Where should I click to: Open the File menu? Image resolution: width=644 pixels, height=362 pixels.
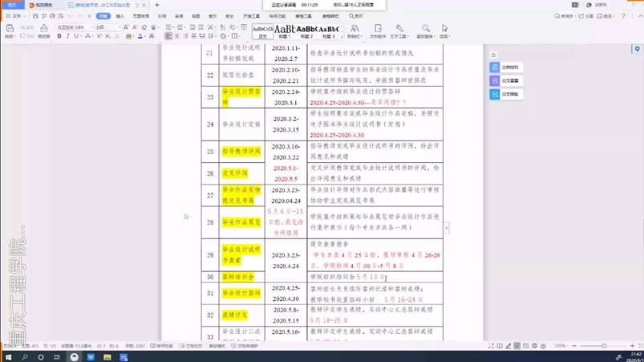pos(14,16)
